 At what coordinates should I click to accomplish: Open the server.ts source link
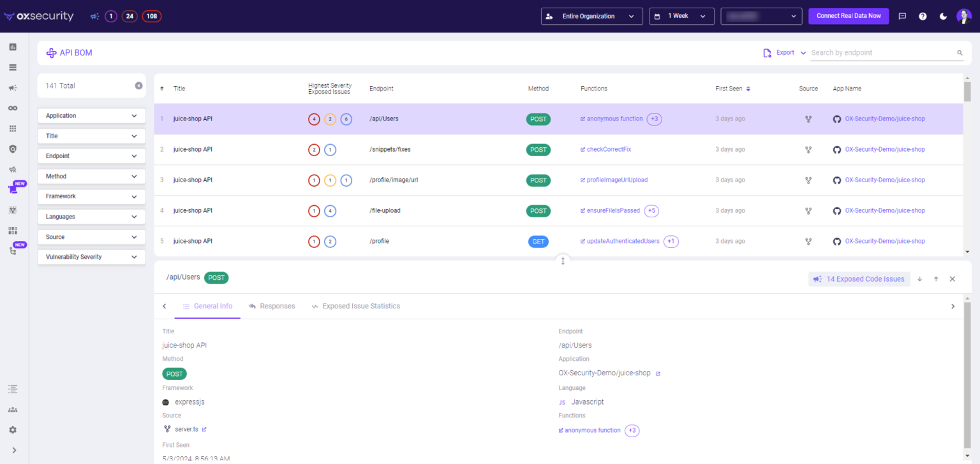coord(186,428)
